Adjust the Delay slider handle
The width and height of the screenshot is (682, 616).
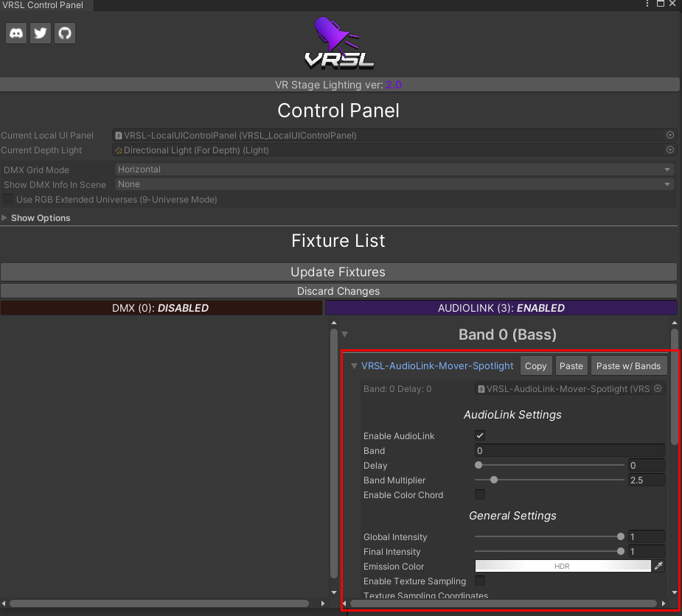tap(479, 465)
